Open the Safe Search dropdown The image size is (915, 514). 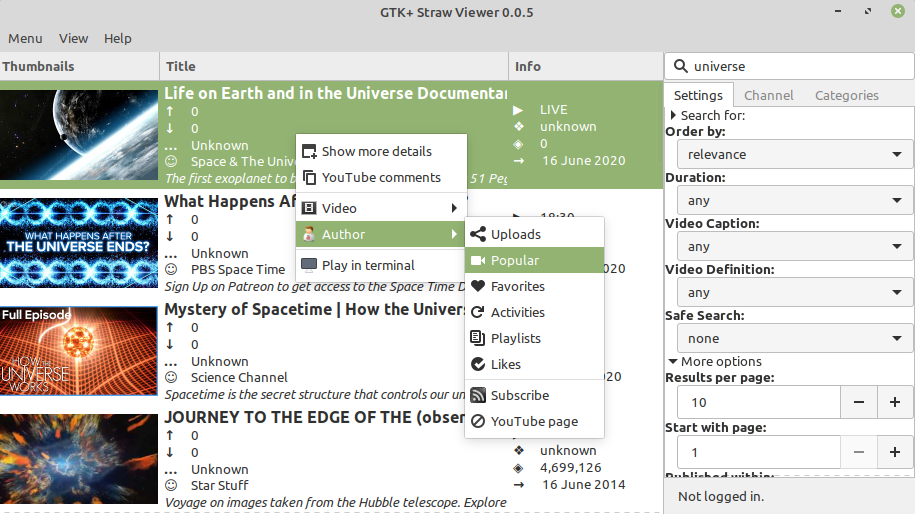[793, 339]
